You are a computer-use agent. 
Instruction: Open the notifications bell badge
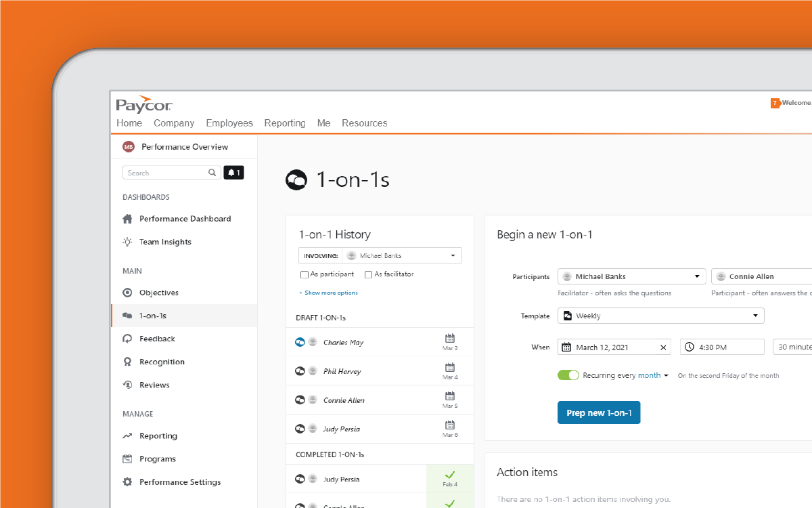pos(233,173)
